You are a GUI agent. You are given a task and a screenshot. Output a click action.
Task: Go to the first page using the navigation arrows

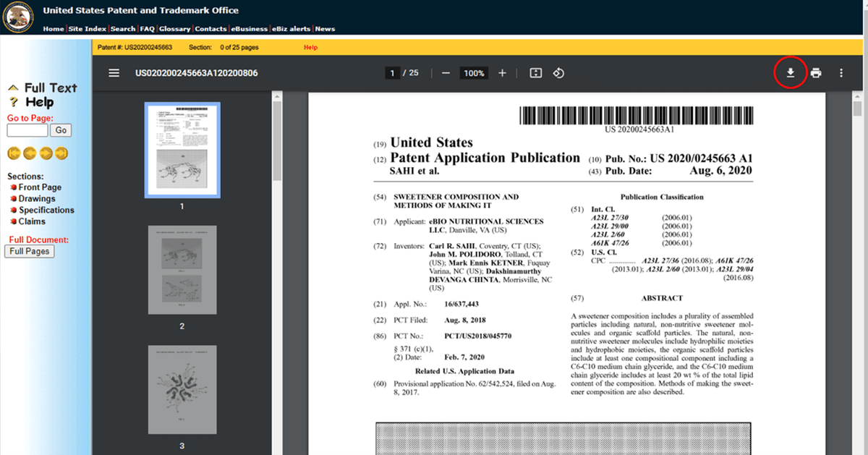(x=12, y=153)
